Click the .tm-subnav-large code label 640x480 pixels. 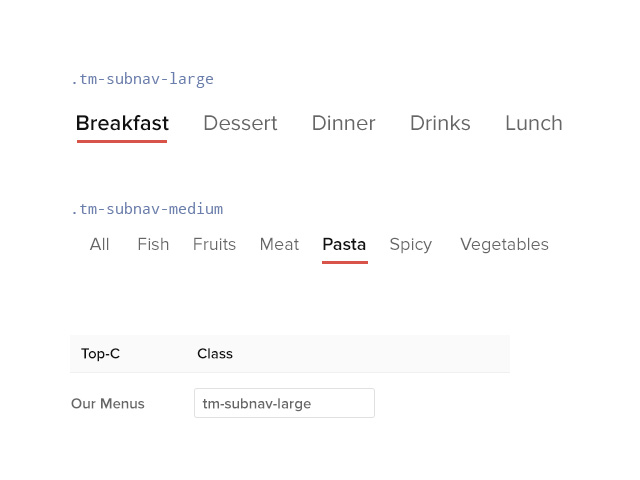(x=142, y=79)
